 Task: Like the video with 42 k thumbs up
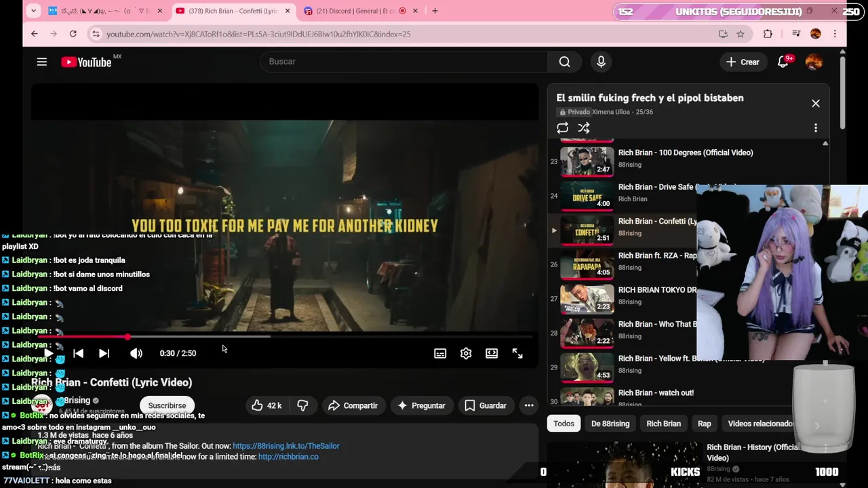pos(266,405)
